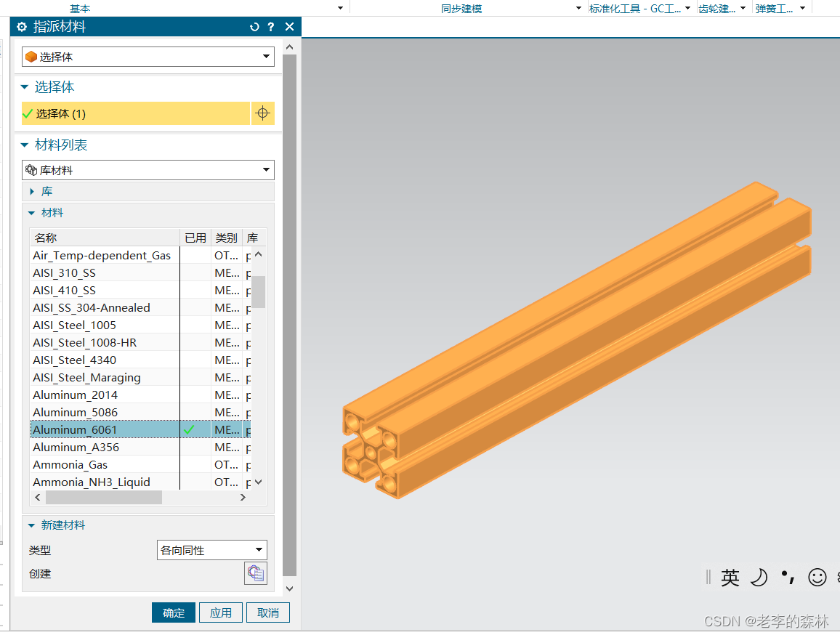Switch input language with the 英 indicator
This screenshot has height=635, width=840.
tap(730, 577)
